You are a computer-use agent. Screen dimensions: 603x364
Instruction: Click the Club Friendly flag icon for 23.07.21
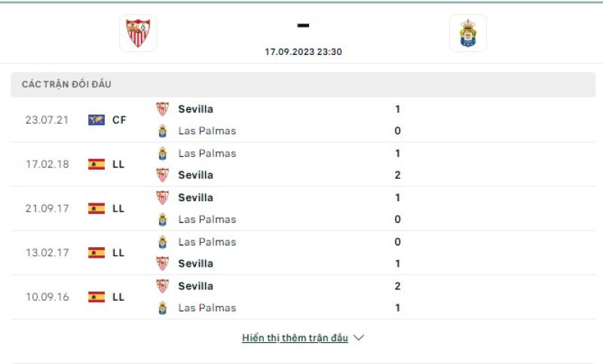coord(96,120)
